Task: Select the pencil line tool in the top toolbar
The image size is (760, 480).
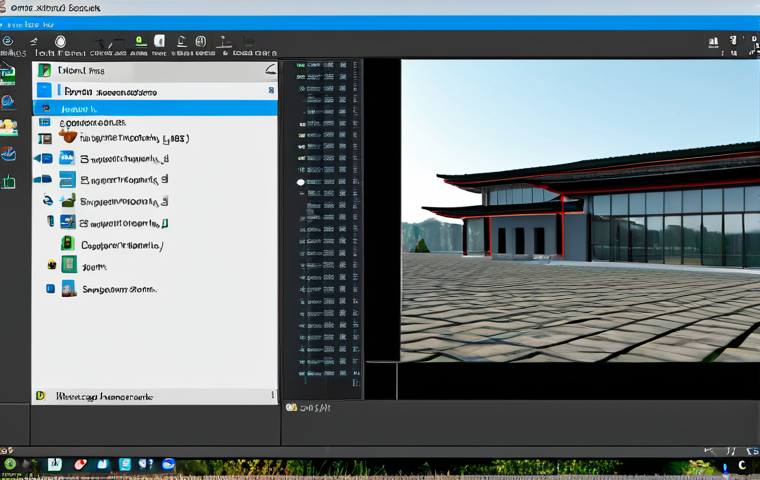Action: (109, 43)
